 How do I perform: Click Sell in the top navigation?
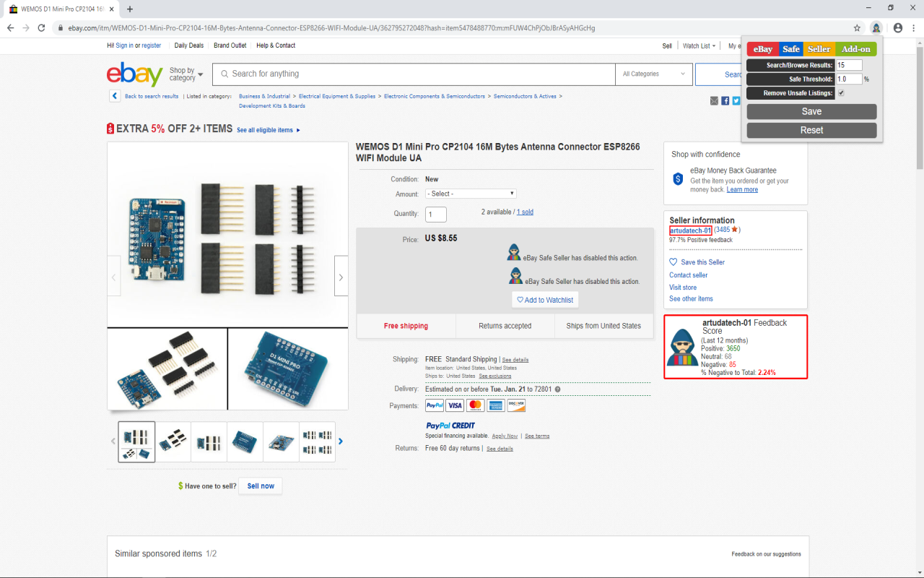click(667, 46)
